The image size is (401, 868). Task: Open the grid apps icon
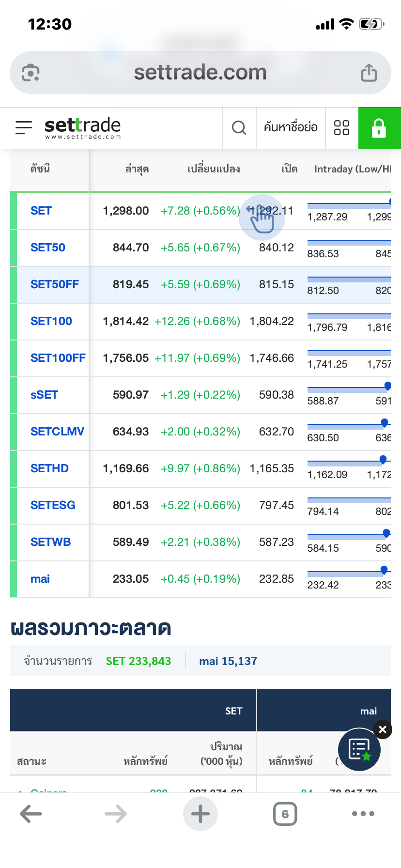[x=341, y=128]
